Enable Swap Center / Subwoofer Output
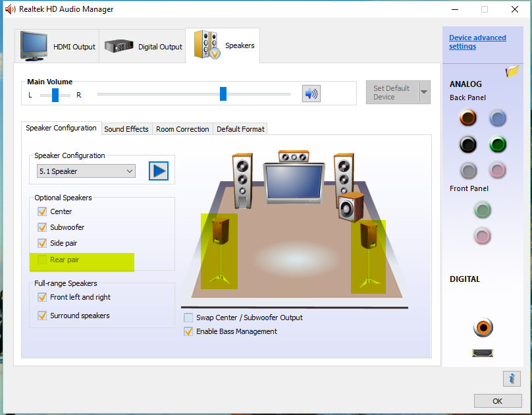 [x=188, y=318]
